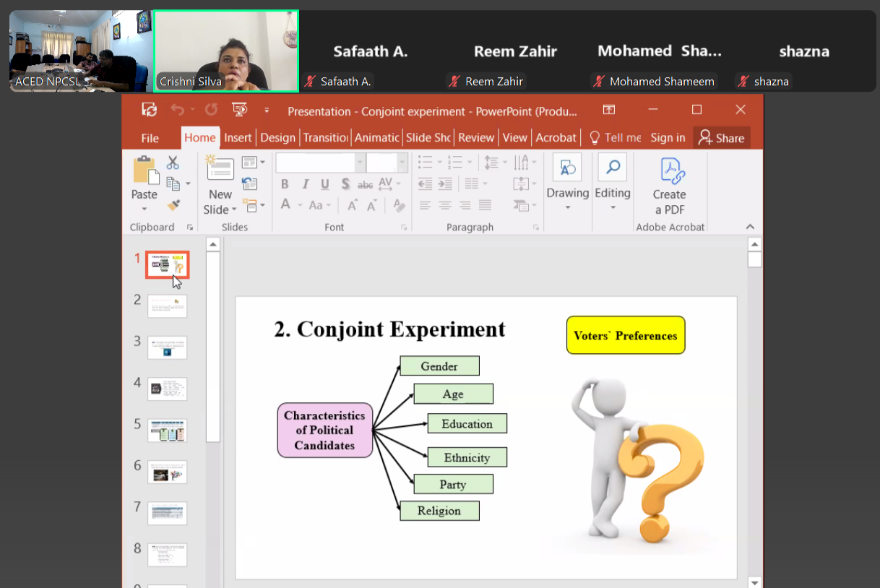This screenshot has height=588, width=880.
Task: Select the ACED NPCSL video tile
Action: 82,51
